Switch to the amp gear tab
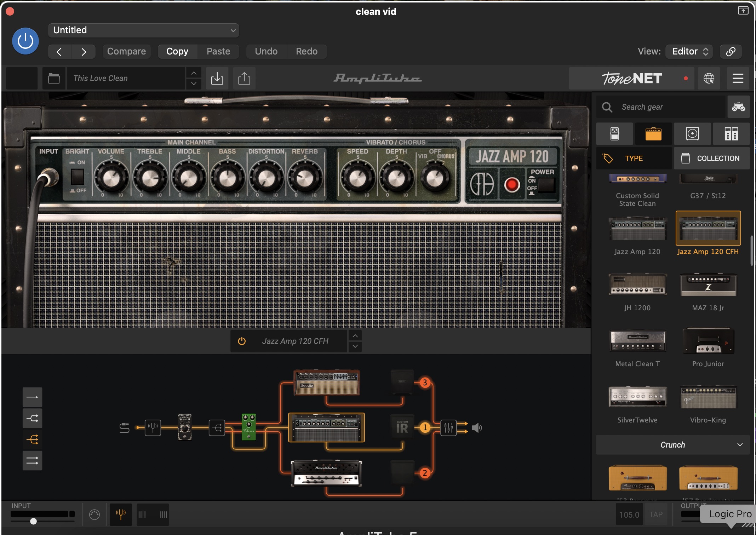This screenshot has width=756, height=535. pos(653,134)
